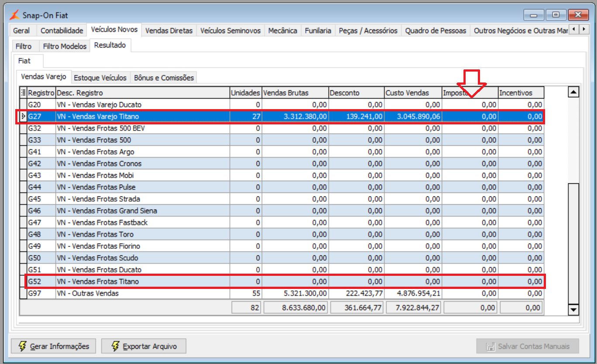Screen dimensions: 597x364
Task: Select row VN - Vendas Frotas Toro
Action: pos(282,234)
